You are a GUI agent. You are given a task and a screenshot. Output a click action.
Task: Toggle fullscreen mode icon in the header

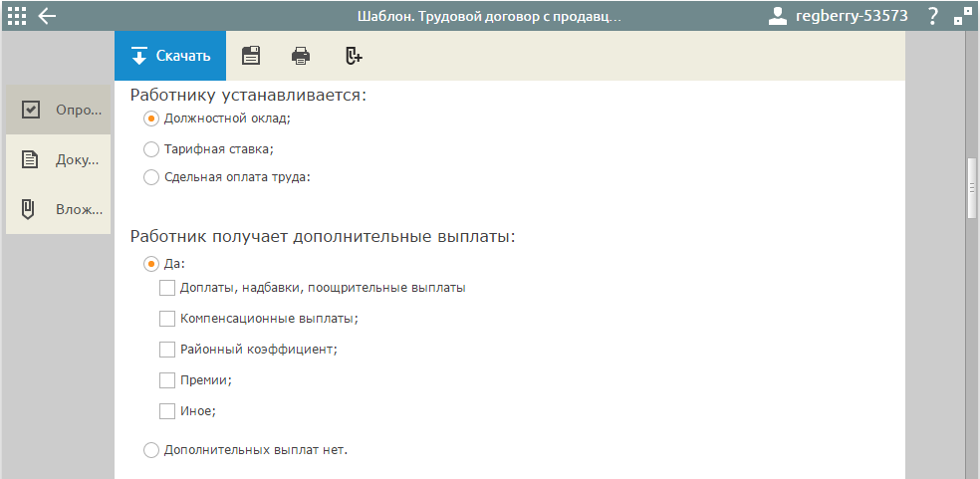[963, 16]
